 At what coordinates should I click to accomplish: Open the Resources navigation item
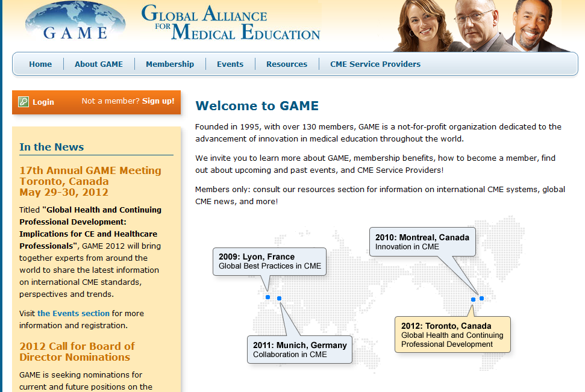tap(287, 64)
